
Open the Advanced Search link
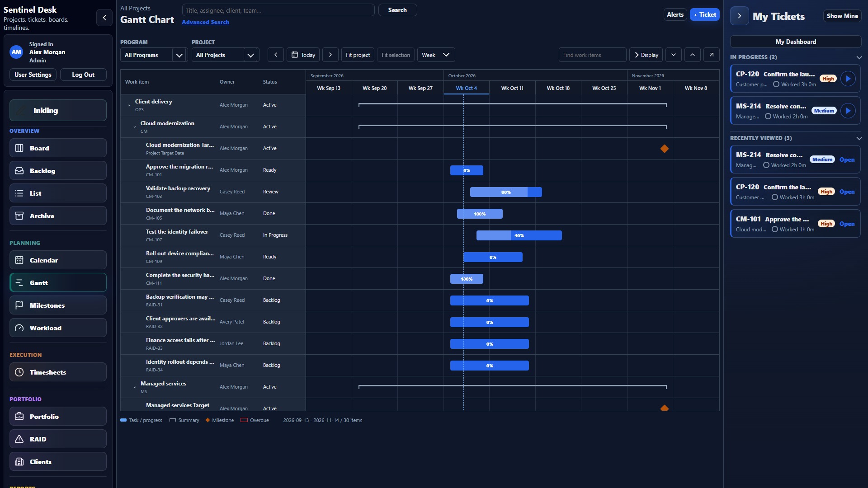point(205,22)
